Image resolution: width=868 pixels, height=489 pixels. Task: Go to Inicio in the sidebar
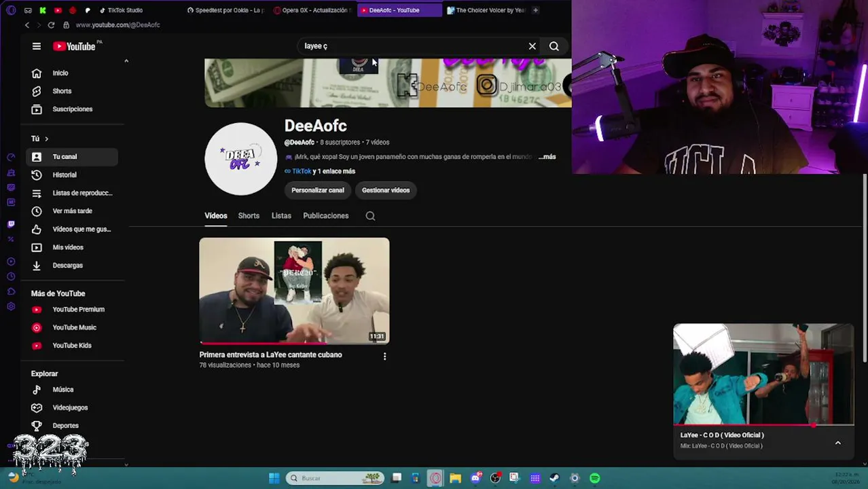72,73
